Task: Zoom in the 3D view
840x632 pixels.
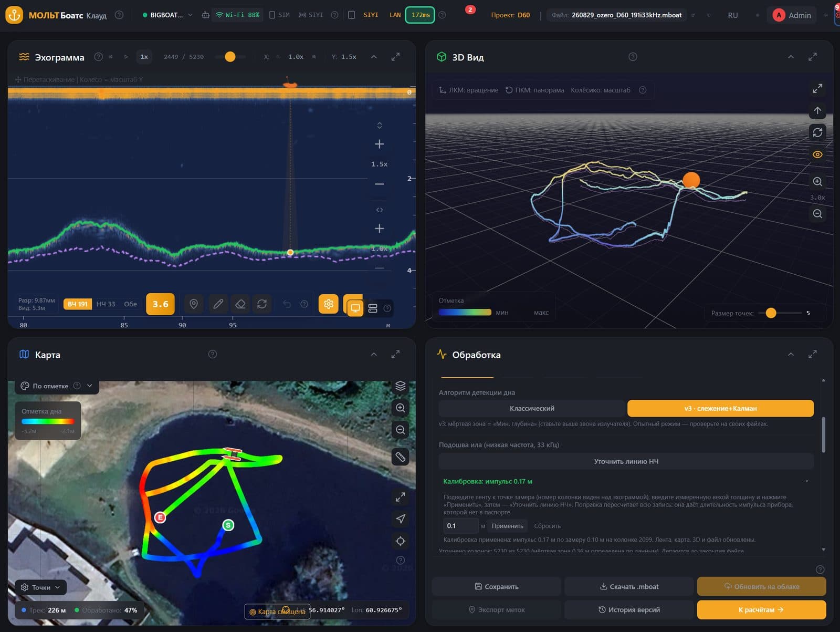Action: click(x=817, y=182)
